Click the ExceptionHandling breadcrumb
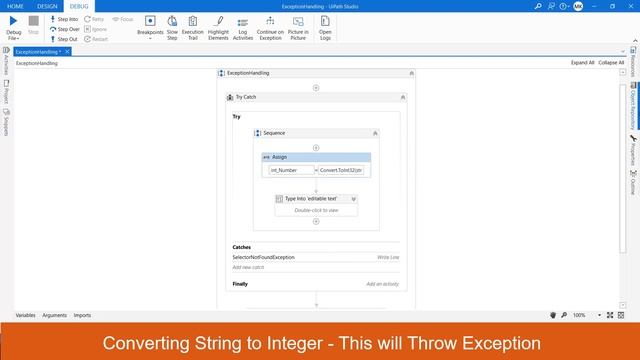Viewport: 640px width, 360px height. pos(37,63)
